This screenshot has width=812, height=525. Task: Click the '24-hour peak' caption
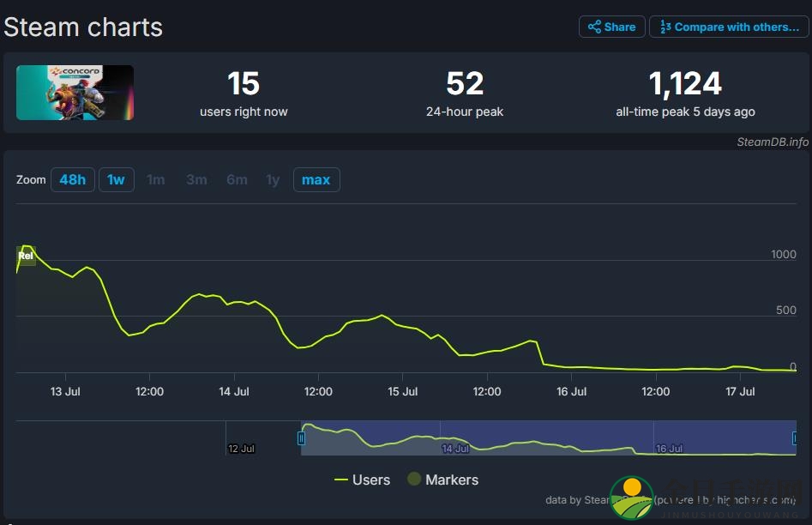pos(465,112)
